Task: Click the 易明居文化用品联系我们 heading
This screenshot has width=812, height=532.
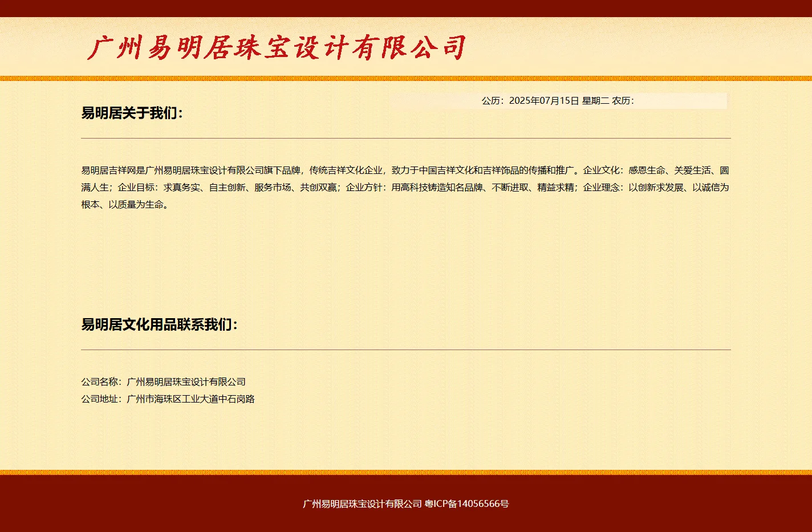Action: [x=160, y=324]
